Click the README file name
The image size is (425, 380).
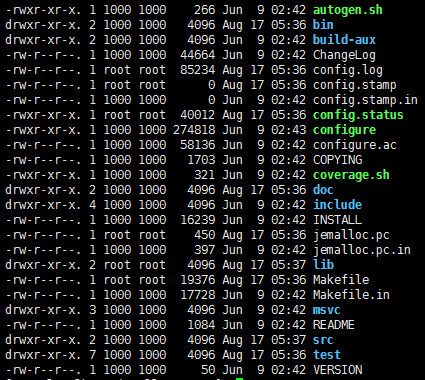pyautogui.click(x=333, y=325)
